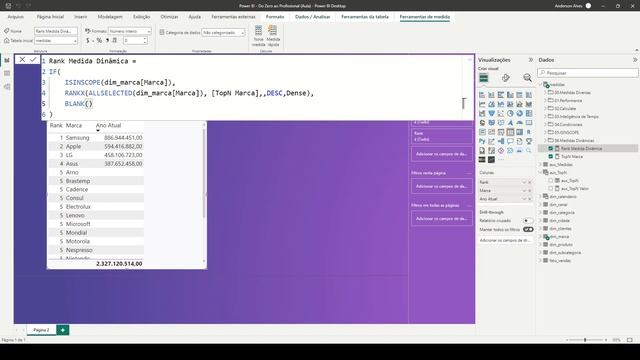Adjust the zoom slider in status bar
This screenshot has height=360, width=640.
[585, 340]
